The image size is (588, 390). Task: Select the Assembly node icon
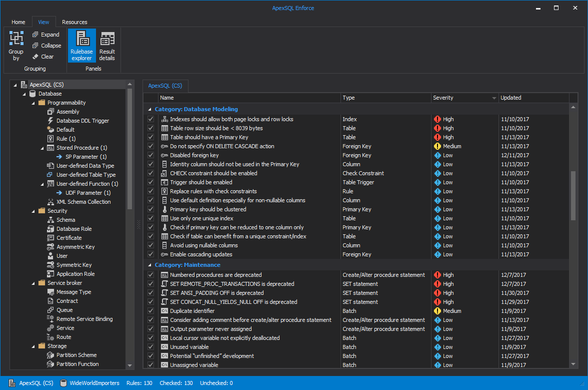coord(50,112)
